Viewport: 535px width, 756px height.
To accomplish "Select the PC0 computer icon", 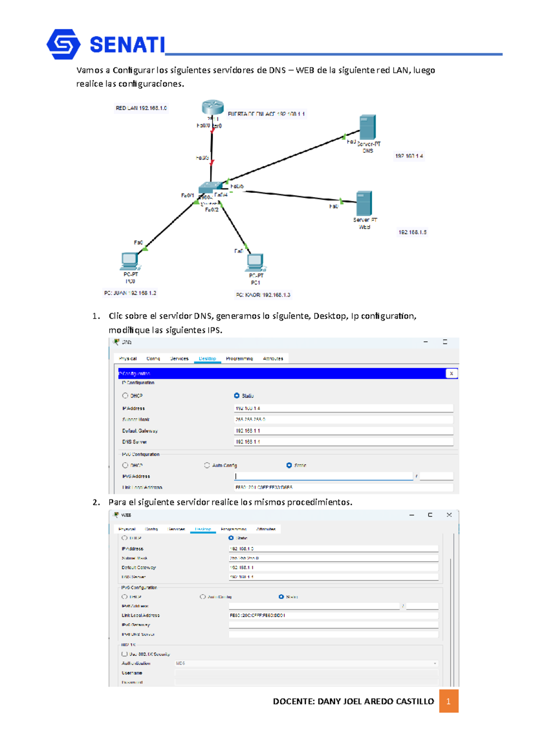I will point(130,261).
